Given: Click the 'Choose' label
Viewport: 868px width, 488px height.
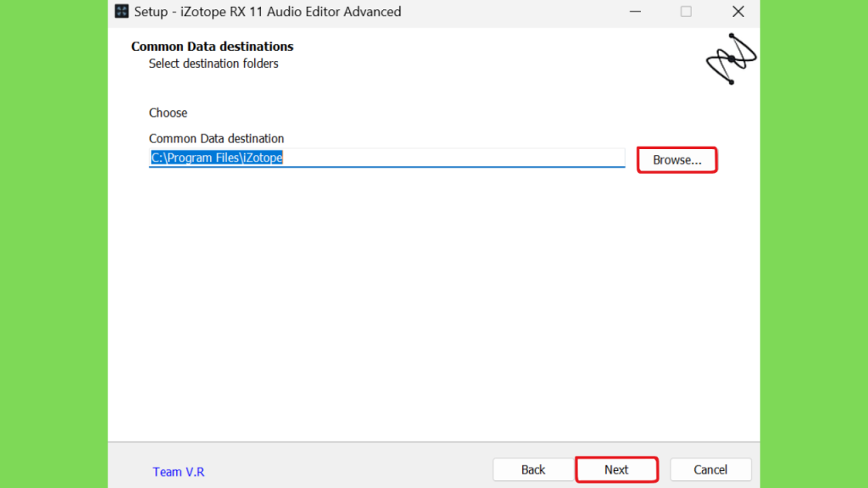Looking at the screenshot, I should [168, 113].
